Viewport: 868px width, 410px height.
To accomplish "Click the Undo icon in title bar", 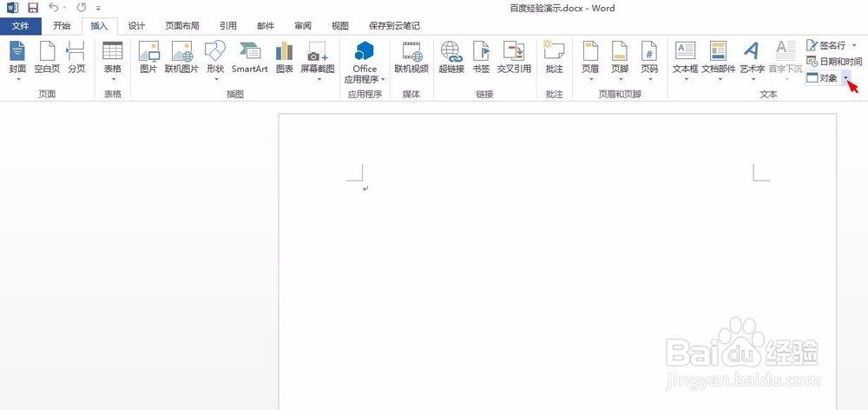I will point(54,8).
